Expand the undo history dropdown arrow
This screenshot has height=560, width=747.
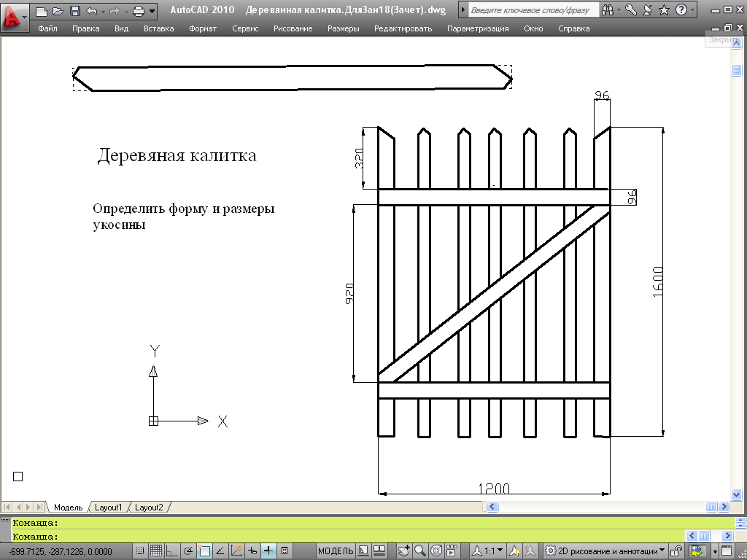pos(103,11)
